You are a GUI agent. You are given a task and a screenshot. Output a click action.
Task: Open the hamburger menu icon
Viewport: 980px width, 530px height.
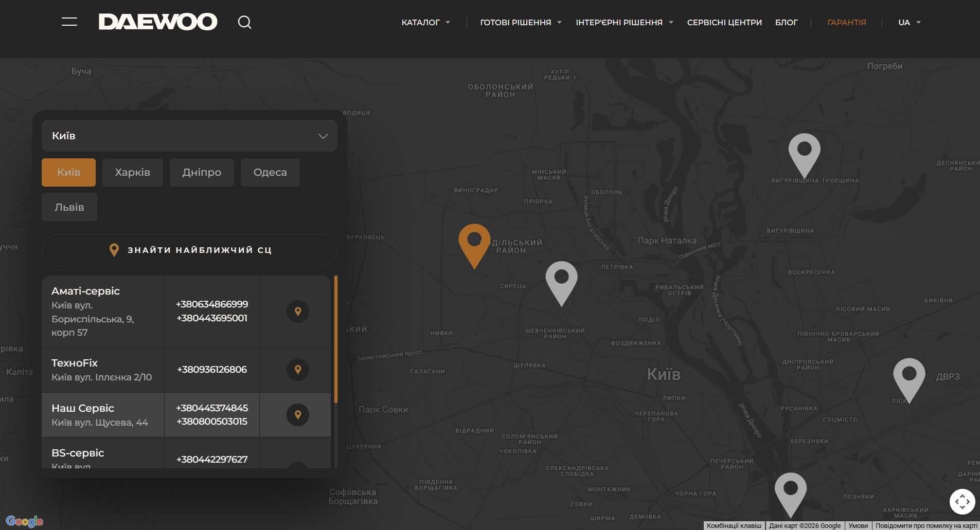tap(69, 22)
